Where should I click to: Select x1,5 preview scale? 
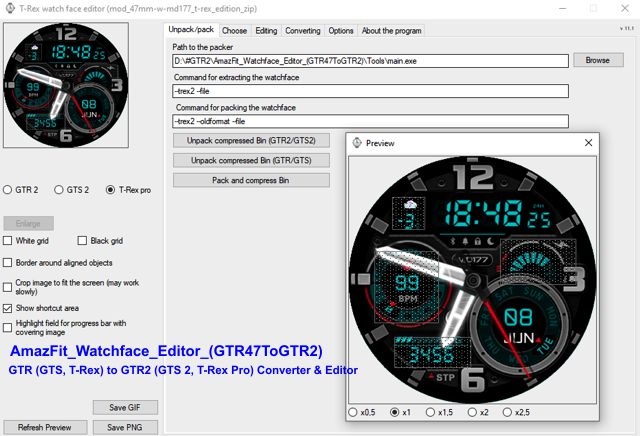pyautogui.click(x=430, y=412)
